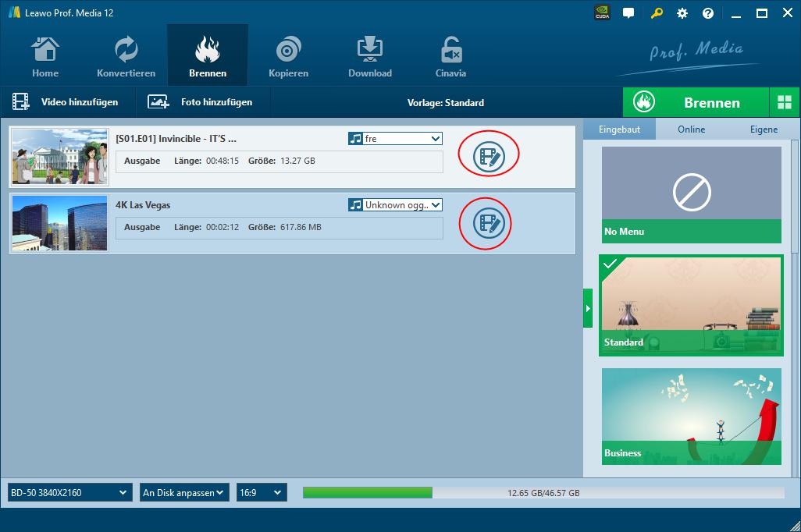Click the green flame burn icon

tap(643, 102)
